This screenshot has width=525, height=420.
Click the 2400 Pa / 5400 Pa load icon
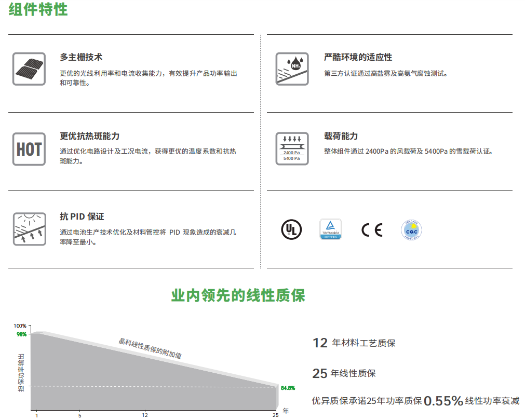(x=292, y=148)
